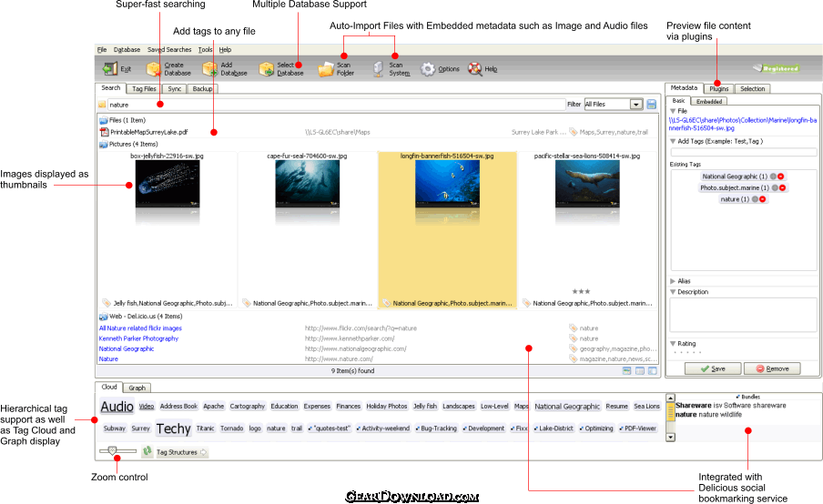
Task: Select the cape-fur-seal thumbnail image
Action: point(307,184)
